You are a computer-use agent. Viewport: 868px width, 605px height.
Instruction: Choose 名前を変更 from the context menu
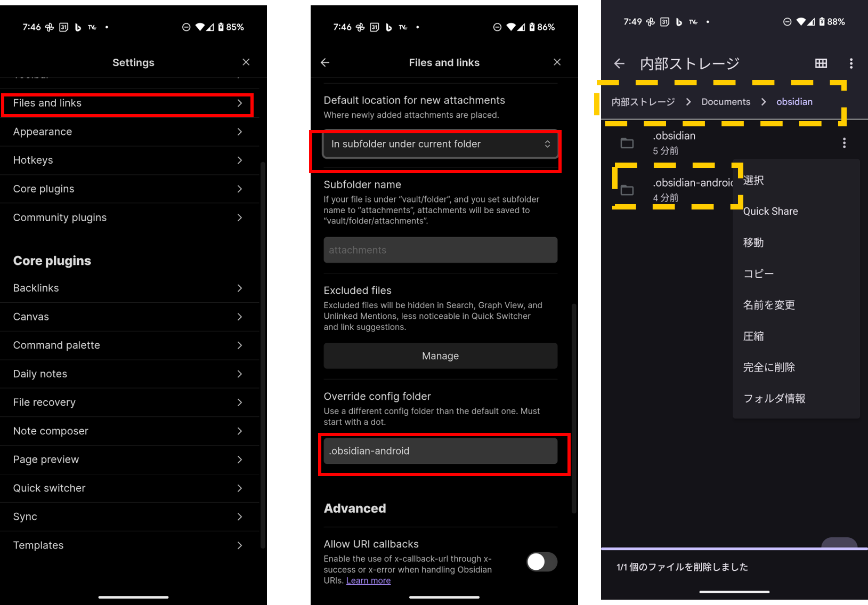coord(796,305)
